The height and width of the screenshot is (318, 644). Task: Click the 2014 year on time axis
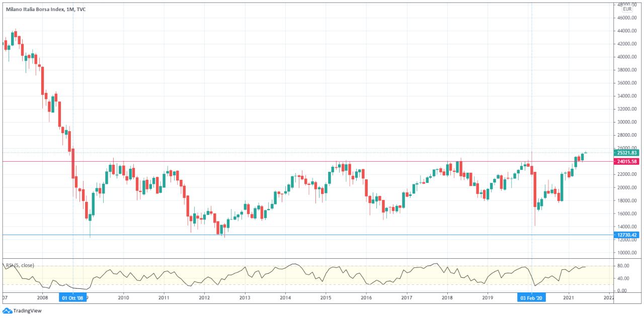coord(284,298)
